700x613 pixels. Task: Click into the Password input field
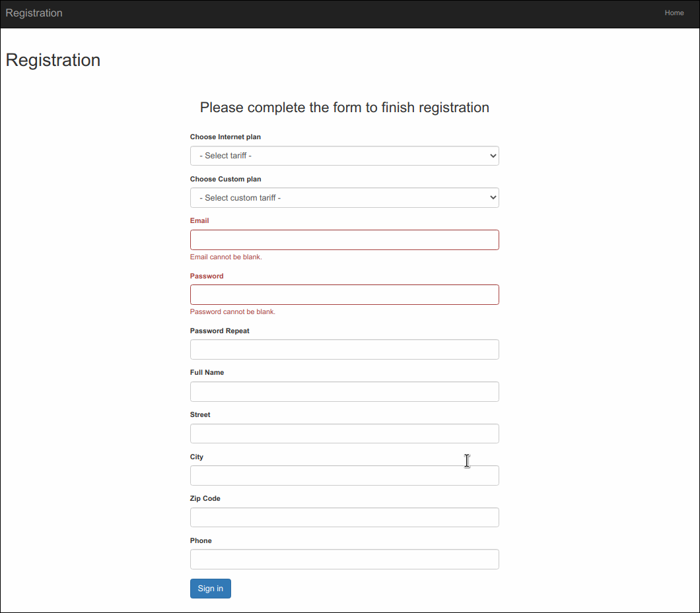point(344,295)
